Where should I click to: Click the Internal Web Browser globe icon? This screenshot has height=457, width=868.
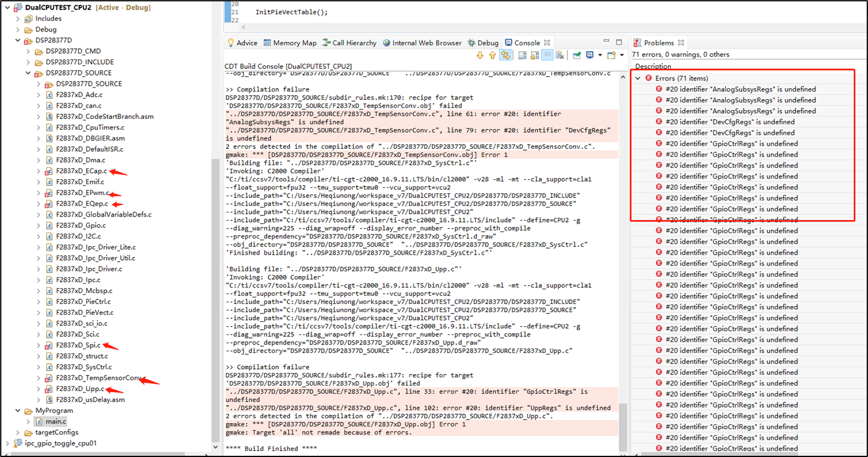point(387,43)
